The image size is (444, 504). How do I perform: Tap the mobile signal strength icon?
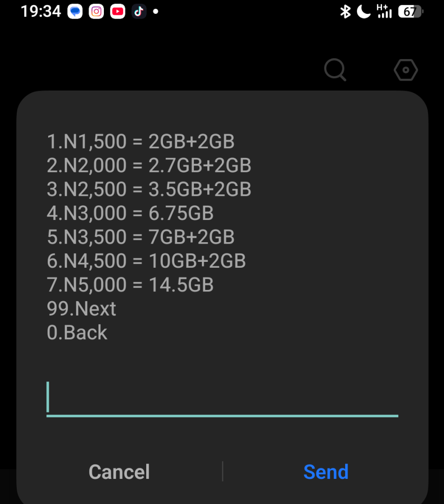coord(383,11)
